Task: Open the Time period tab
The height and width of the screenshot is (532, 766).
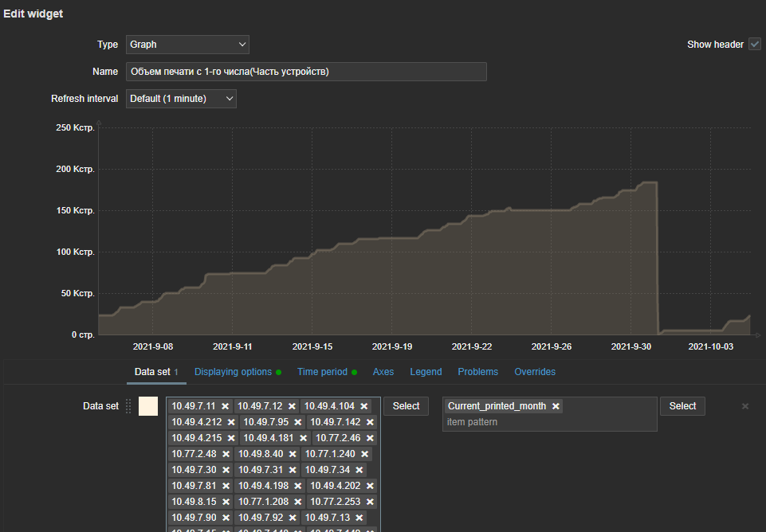Action: point(322,372)
